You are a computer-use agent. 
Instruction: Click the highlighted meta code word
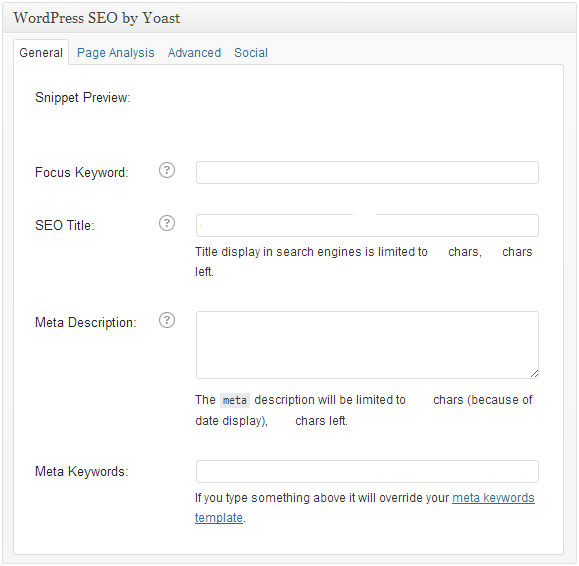(x=235, y=400)
